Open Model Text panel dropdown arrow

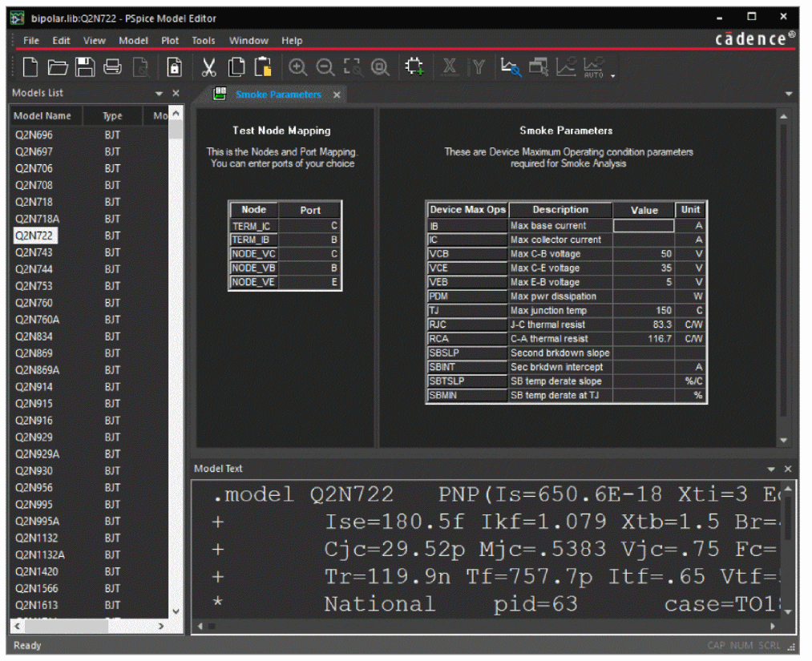pos(771,469)
